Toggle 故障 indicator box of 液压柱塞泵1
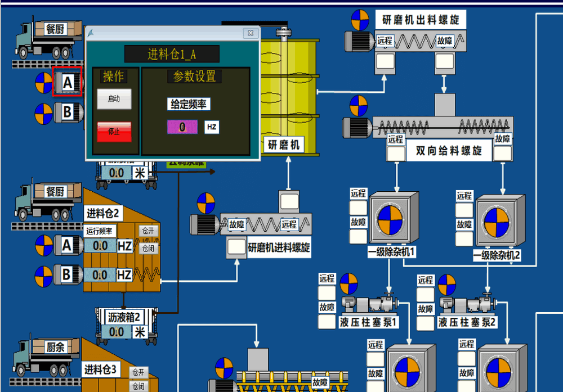Screen dimensions: 563x392 (x=327, y=322)
